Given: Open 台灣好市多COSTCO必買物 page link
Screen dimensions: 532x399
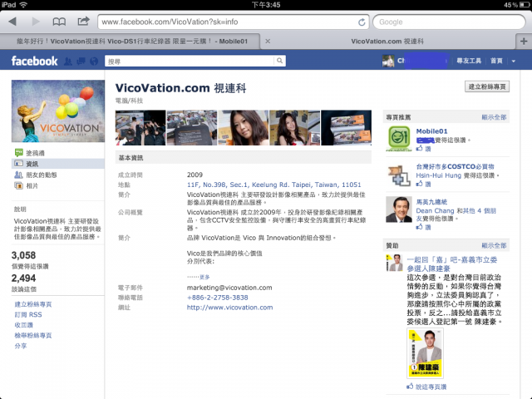Looking at the screenshot, I should (455, 166).
